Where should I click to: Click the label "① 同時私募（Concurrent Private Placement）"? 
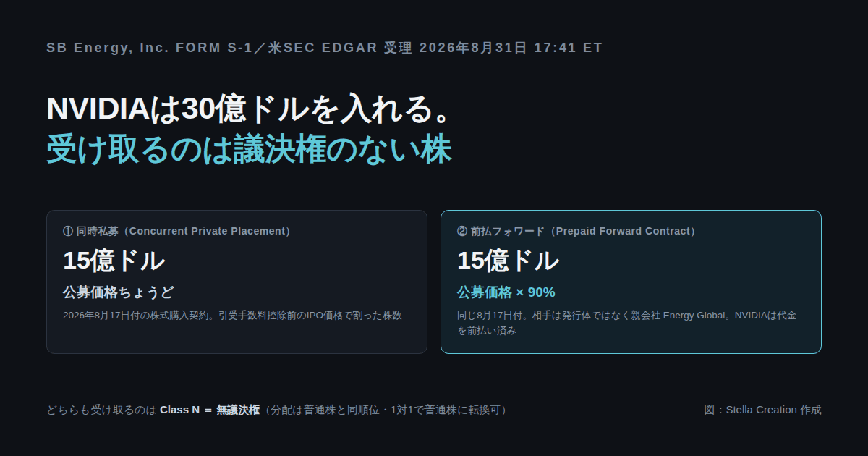pyautogui.click(x=179, y=231)
